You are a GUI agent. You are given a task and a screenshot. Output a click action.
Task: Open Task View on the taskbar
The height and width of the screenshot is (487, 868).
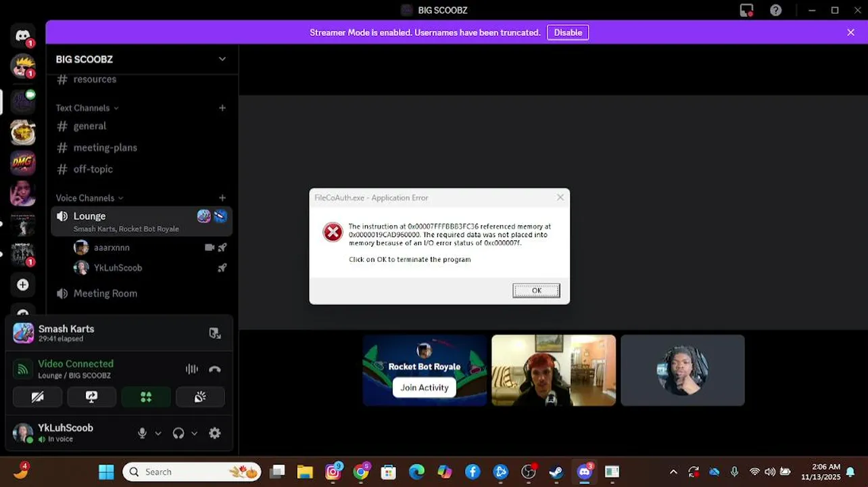[277, 471]
